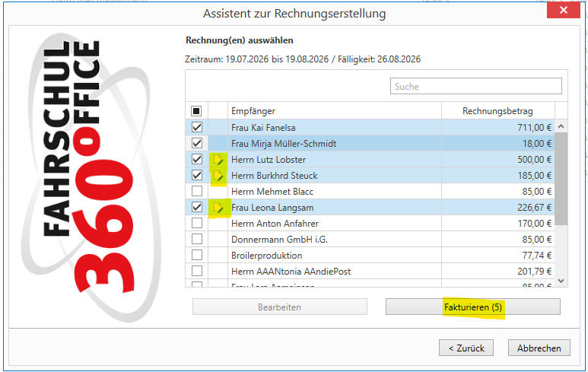
Task: Go back with the Zurück button
Action: pyautogui.click(x=466, y=348)
